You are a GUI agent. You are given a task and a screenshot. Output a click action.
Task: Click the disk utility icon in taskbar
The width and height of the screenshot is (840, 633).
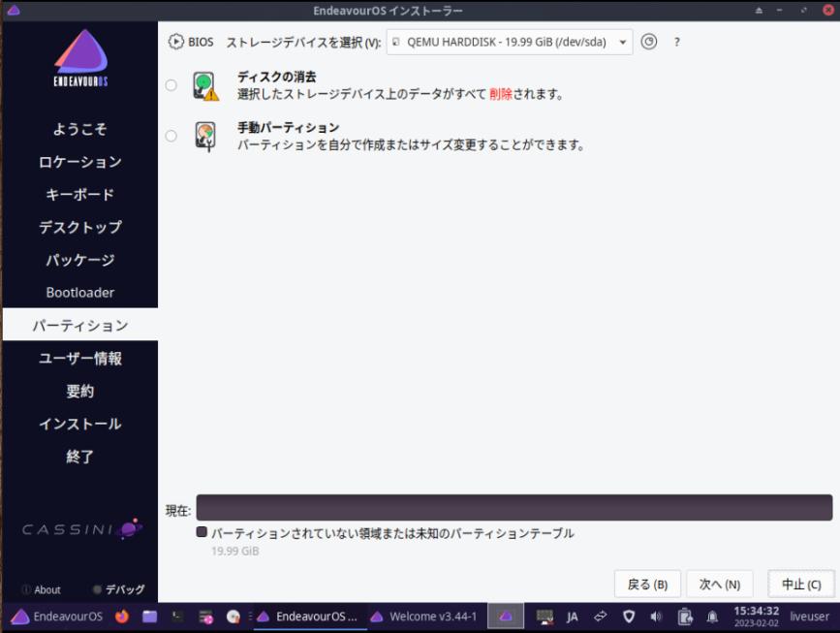pyautogui.click(x=233, y=617)
